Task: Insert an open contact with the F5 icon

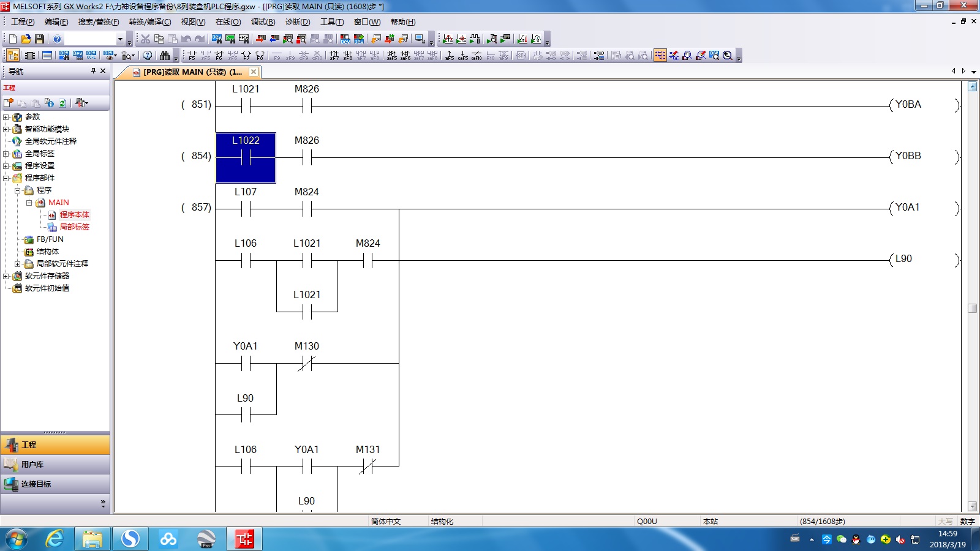Action: (192, 56)
